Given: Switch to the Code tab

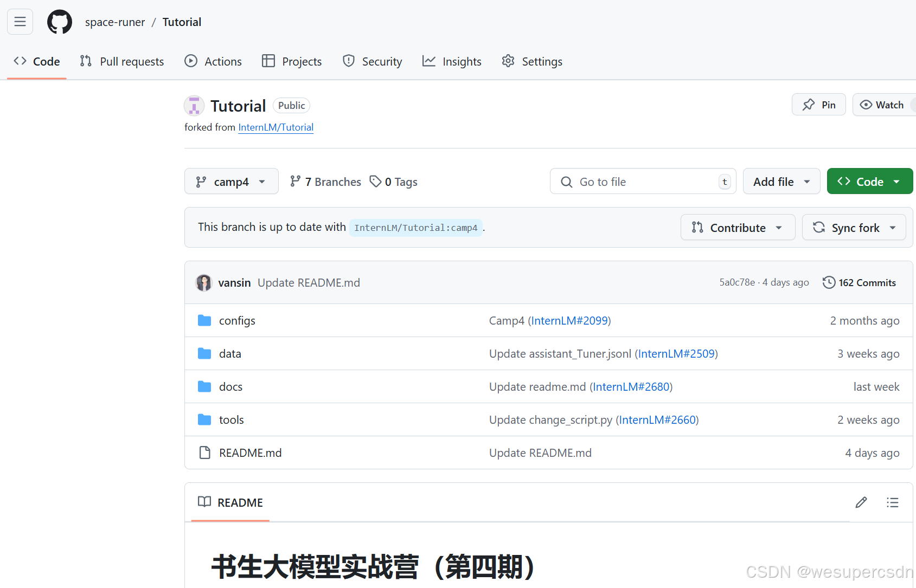Looking at the screenshot, I should coord(37,61).
